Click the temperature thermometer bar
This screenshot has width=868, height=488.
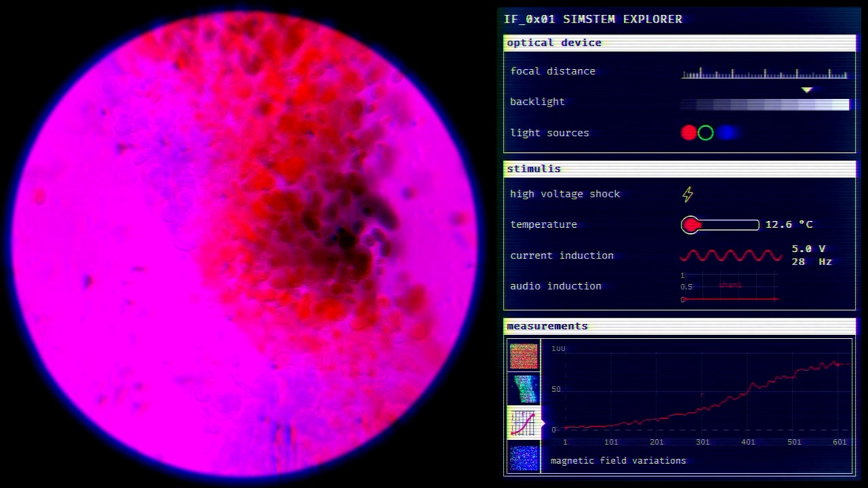coord(727,225)
